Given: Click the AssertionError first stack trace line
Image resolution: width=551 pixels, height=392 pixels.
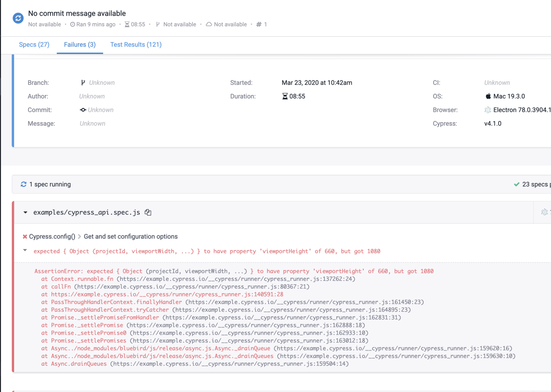Looking at the screenshot, I should (x=234, y=271).
